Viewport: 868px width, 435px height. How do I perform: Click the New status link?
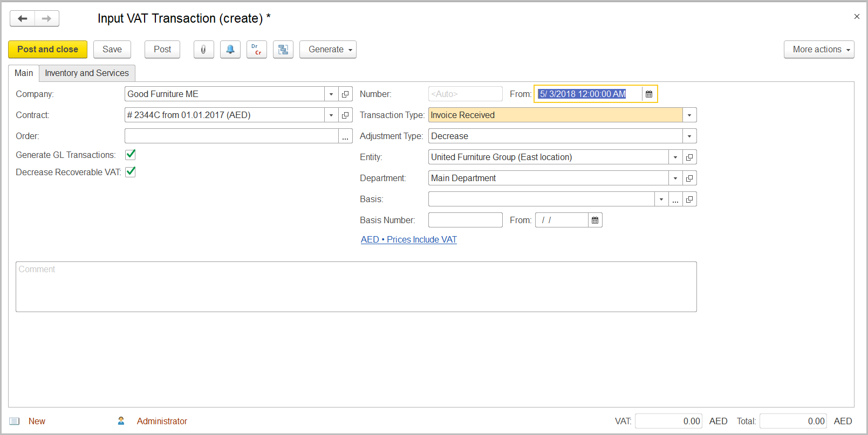[x=37, y=421]
